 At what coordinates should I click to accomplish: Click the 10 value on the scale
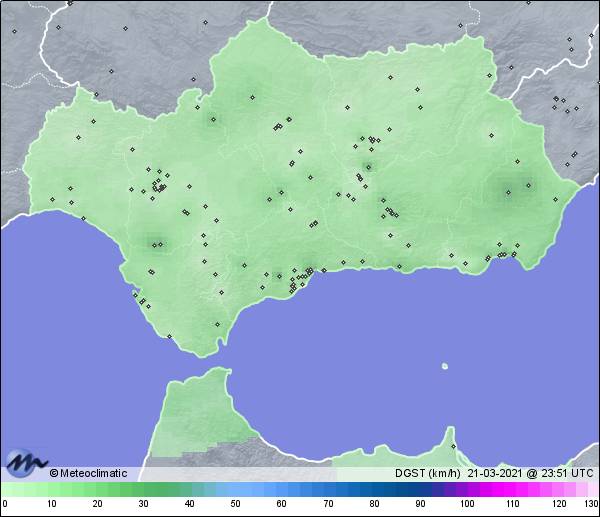[x=52, y=503]
